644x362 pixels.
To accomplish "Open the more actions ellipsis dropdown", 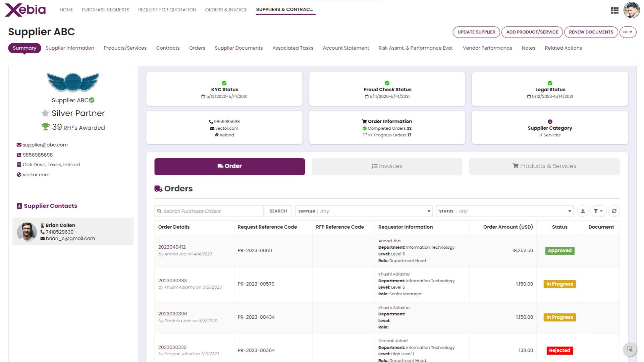I will coord(628,32).
